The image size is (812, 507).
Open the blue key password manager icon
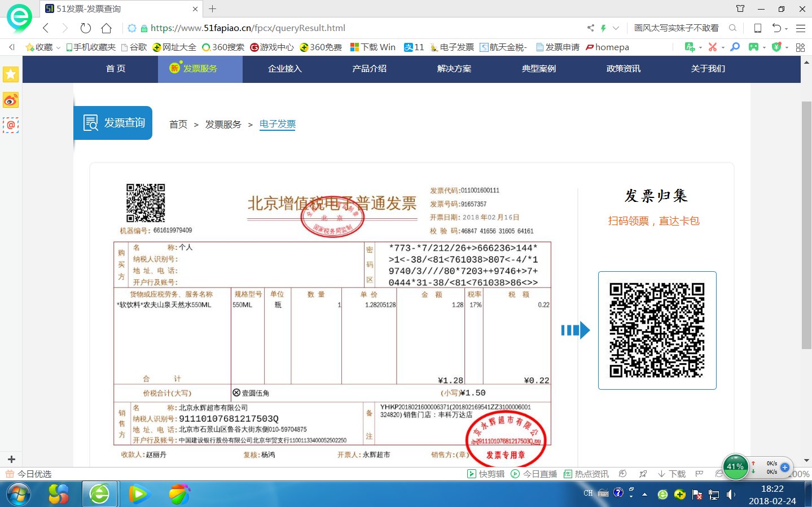click(x=734, y=47)
